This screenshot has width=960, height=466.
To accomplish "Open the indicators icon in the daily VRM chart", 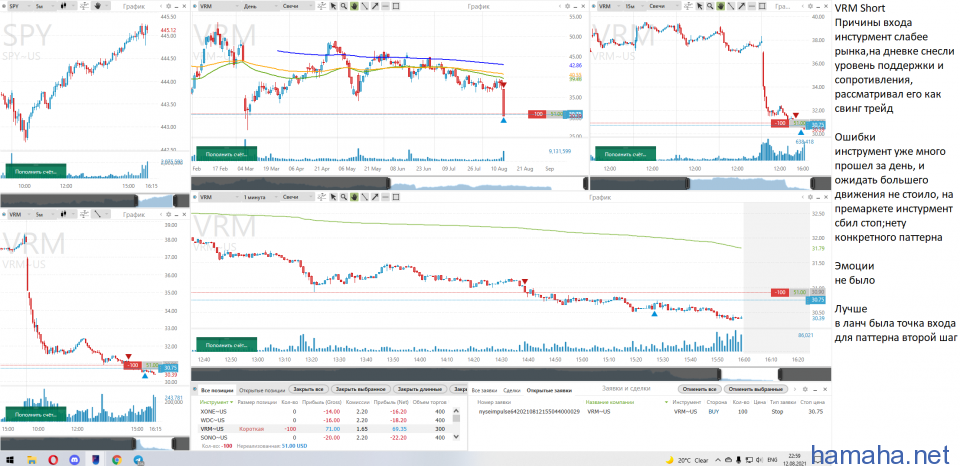I will 322,6.
